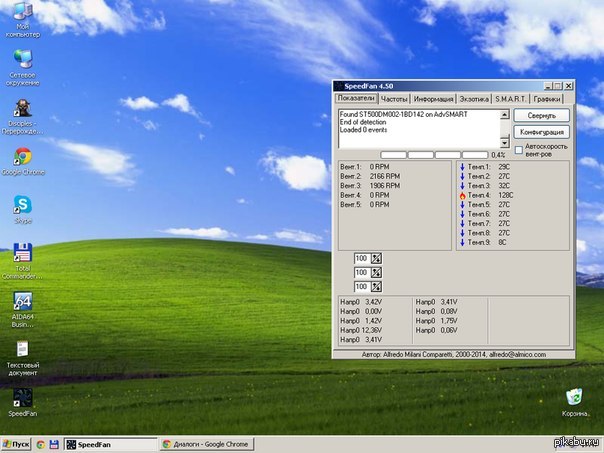The image size is (604, 453).
Task: Click the third fan speed 100 field
Action: tap(362, 287)
